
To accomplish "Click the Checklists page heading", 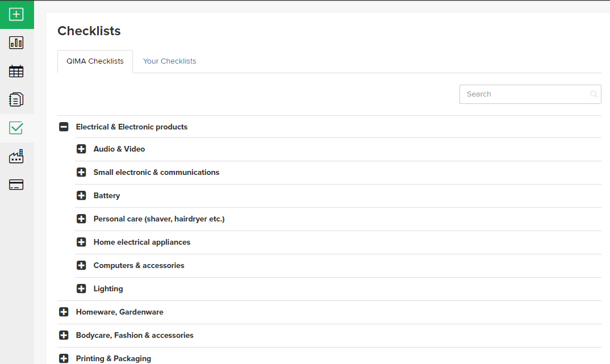I will tap(89, 31).
